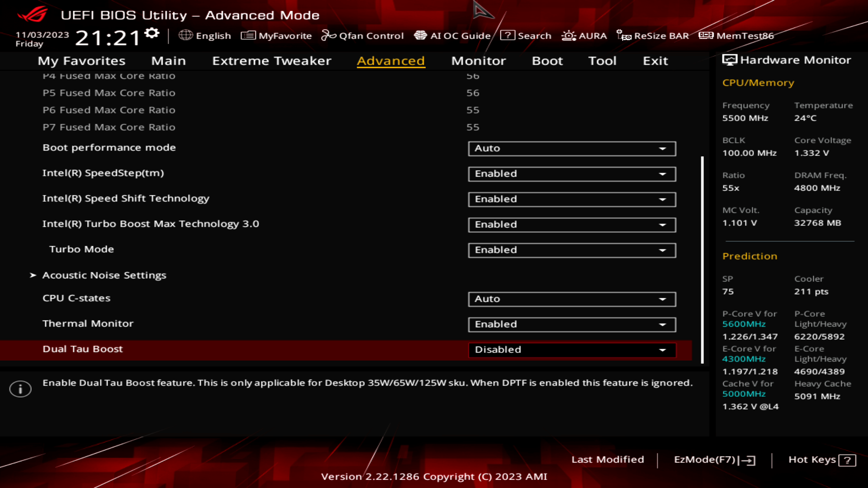
Task: Navigate to Extreme Tweaker tab
Action: pyautogui.click(x=272, y=60)
